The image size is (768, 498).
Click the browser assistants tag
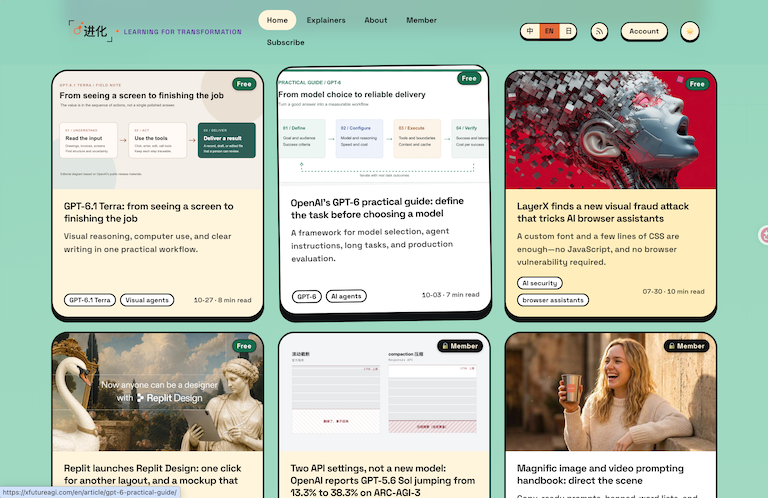(553, 300)
